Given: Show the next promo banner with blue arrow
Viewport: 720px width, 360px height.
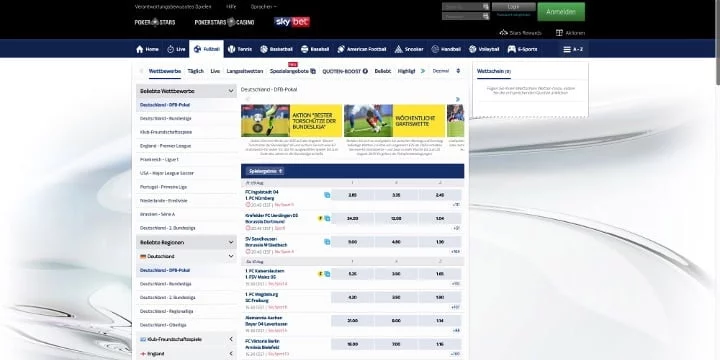Looking at the screenshot, I should [x=457, y=99].
